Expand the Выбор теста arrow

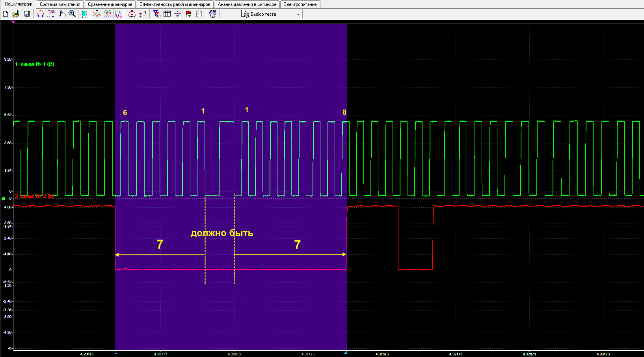click(x=298, y=15)
